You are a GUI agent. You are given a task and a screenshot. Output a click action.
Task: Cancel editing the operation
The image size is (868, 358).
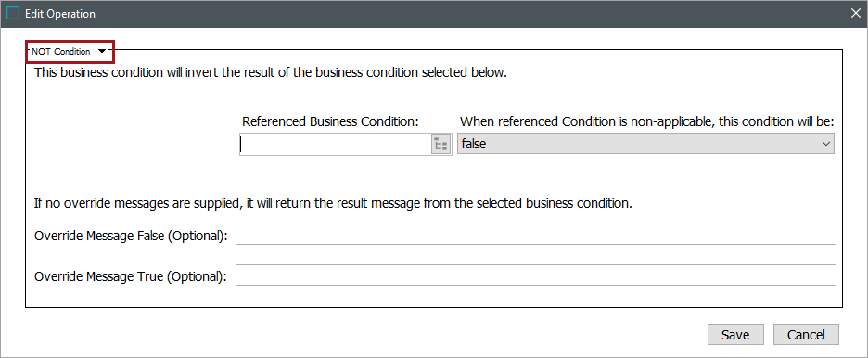[x=806, y=334]
